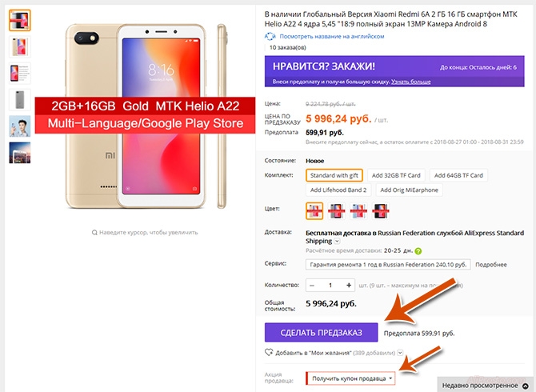
Task: Click the quantity input field
Action: [x=330, y=285]
